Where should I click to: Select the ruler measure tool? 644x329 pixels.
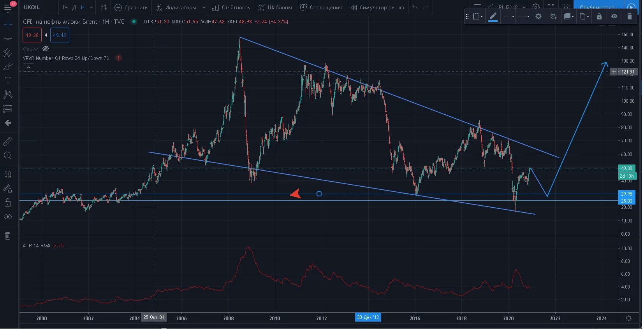click(x=8, y=141)
